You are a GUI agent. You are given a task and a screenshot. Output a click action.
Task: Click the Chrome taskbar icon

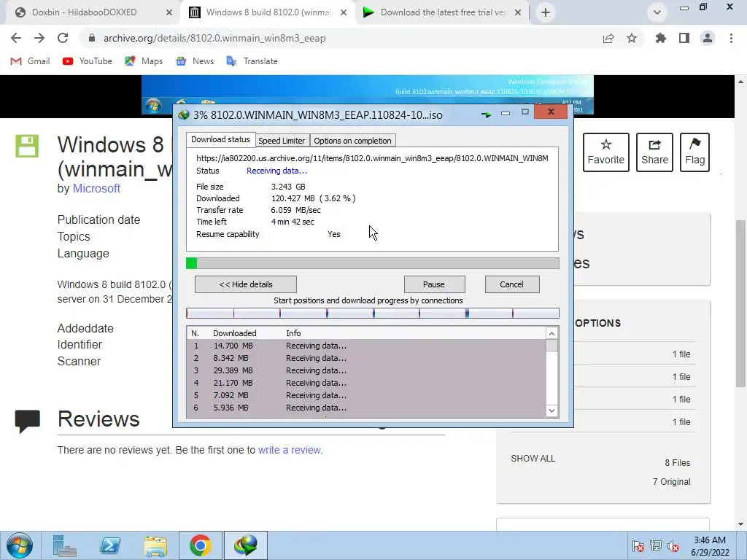click(201, 545)
